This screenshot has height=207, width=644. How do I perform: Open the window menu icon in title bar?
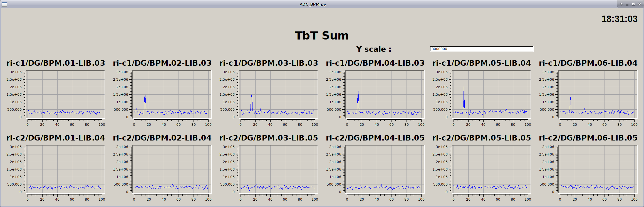coord(4,4)
